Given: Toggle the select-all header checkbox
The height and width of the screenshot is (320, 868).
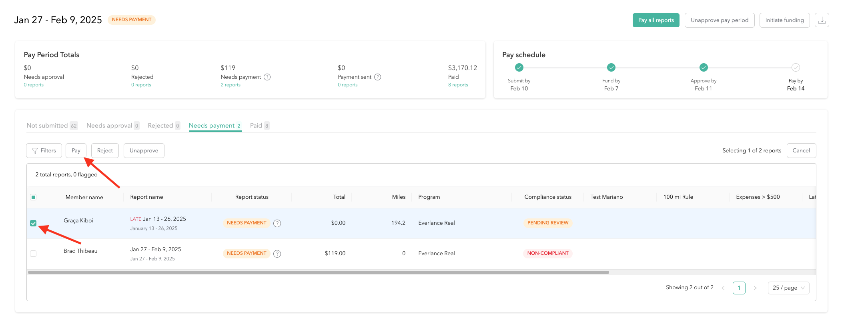Looking at the screenshot, I should click(x=33, y=197).
